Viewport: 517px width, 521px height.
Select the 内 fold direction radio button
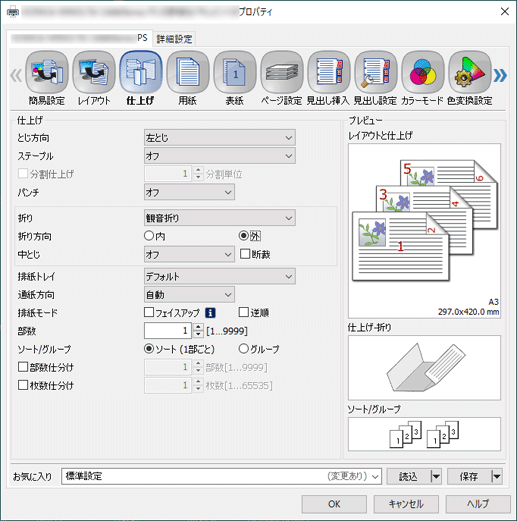click(x=149, y=236)
